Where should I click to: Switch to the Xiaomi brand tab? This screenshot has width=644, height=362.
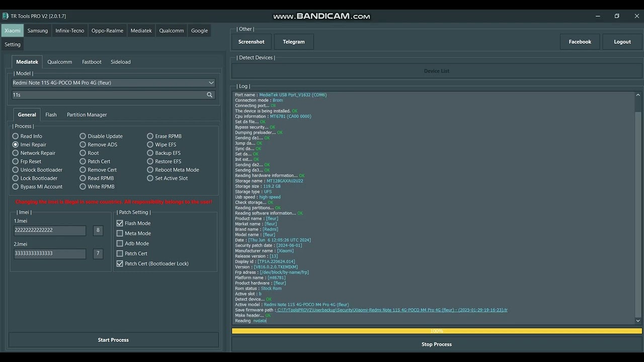(x=13, y=31)
